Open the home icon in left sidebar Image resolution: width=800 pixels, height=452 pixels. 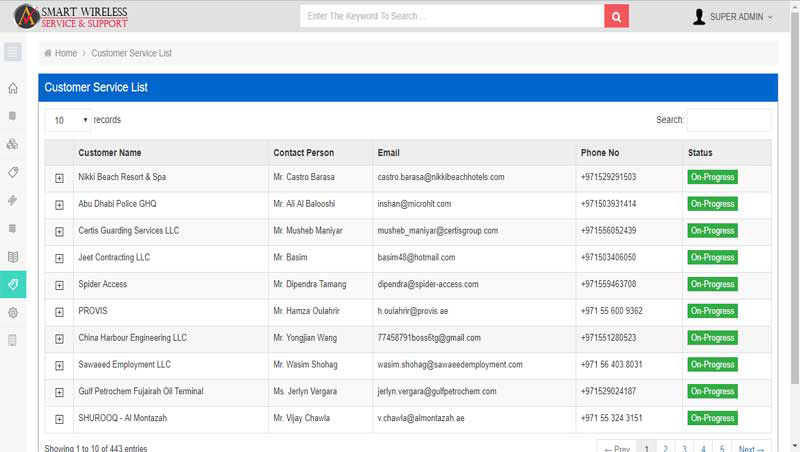(13, 88)
